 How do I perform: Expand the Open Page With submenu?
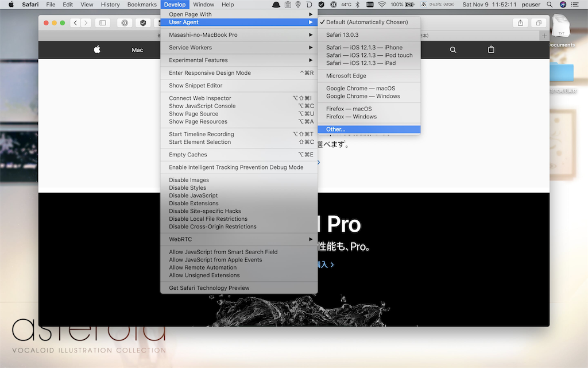239,14
